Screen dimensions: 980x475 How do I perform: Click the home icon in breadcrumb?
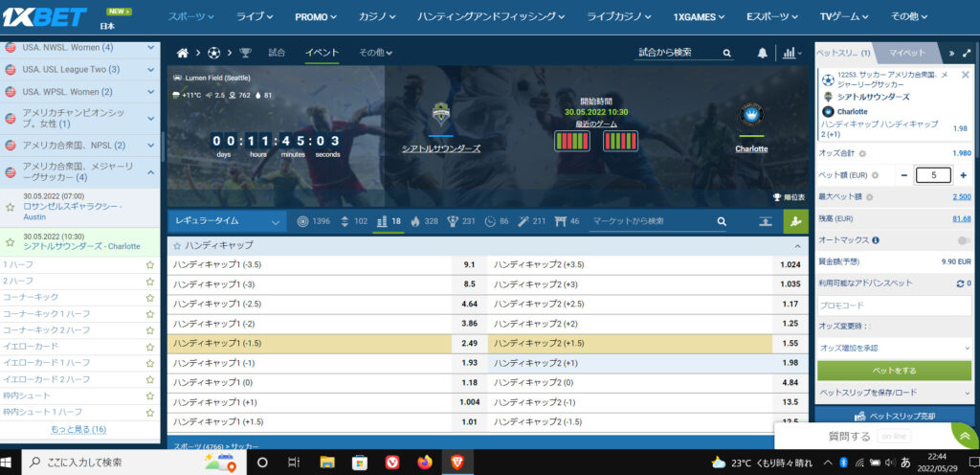click(183, 53)
